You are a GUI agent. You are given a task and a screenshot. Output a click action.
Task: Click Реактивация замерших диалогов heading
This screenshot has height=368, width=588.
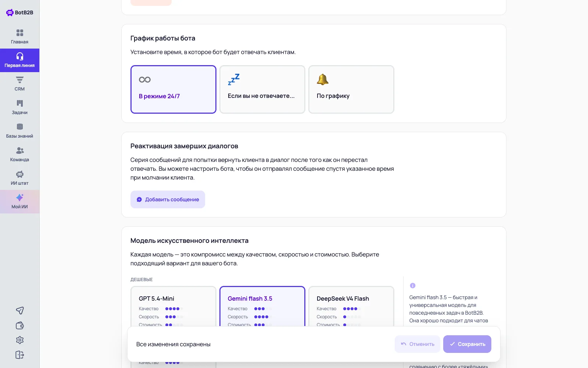(184, 146)
